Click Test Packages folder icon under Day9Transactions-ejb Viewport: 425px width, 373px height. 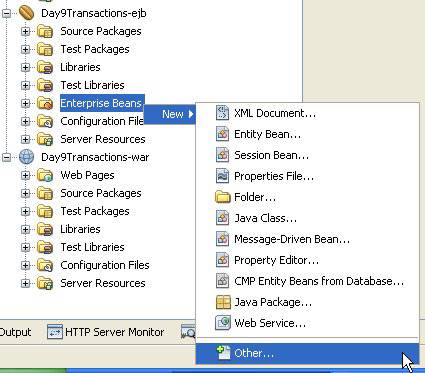pos(45,49)
